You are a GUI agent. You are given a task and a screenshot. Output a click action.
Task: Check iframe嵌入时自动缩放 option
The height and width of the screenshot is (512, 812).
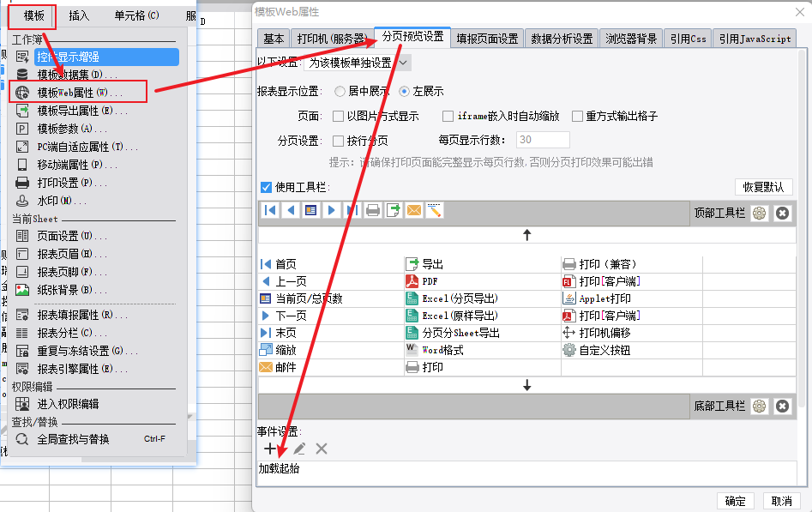pyautogui.click(x=448, y=116)
